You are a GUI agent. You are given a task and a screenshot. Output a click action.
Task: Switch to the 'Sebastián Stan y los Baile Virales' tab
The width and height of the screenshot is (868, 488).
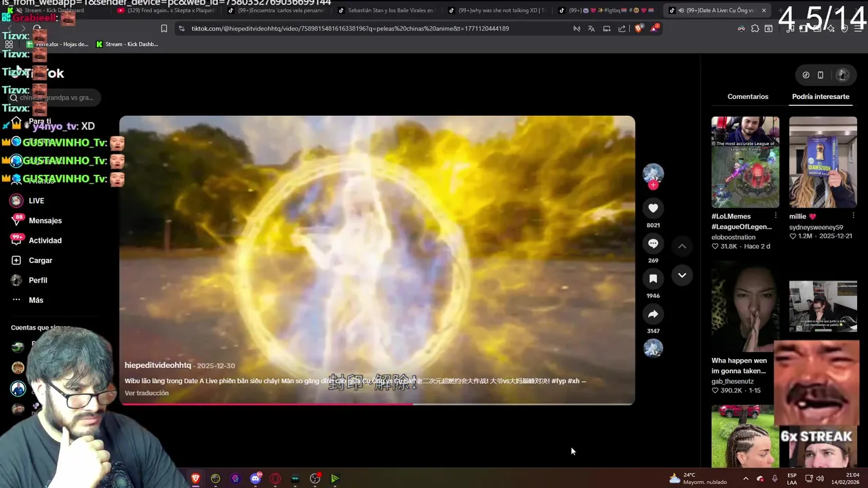(x=387, y=10)
